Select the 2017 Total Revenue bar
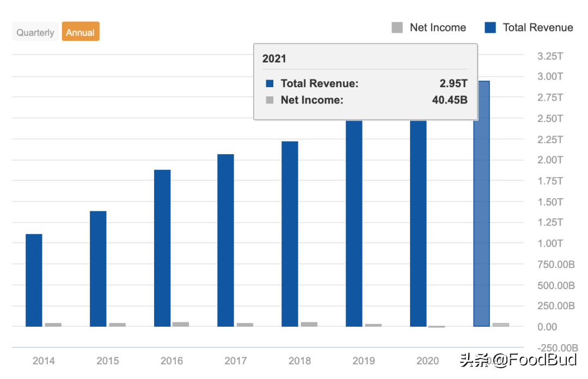This screenshot has height=379, width=588. [x=226, y=240]
